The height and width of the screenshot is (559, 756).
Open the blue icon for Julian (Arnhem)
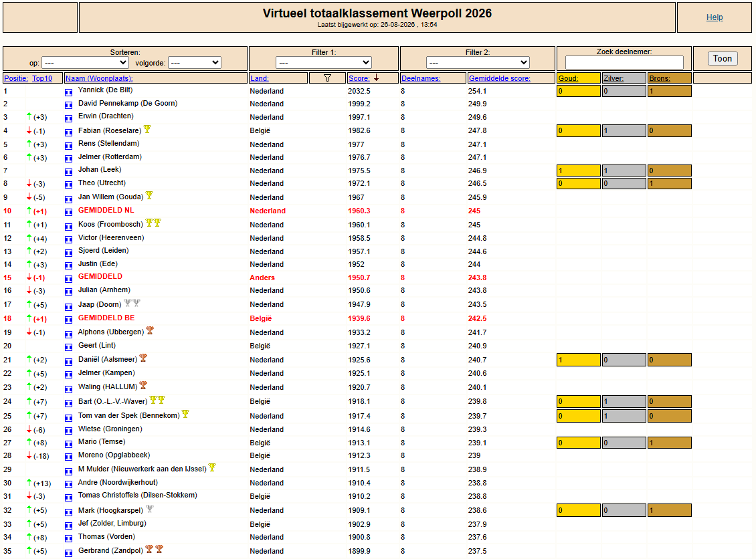coord(68,292)
